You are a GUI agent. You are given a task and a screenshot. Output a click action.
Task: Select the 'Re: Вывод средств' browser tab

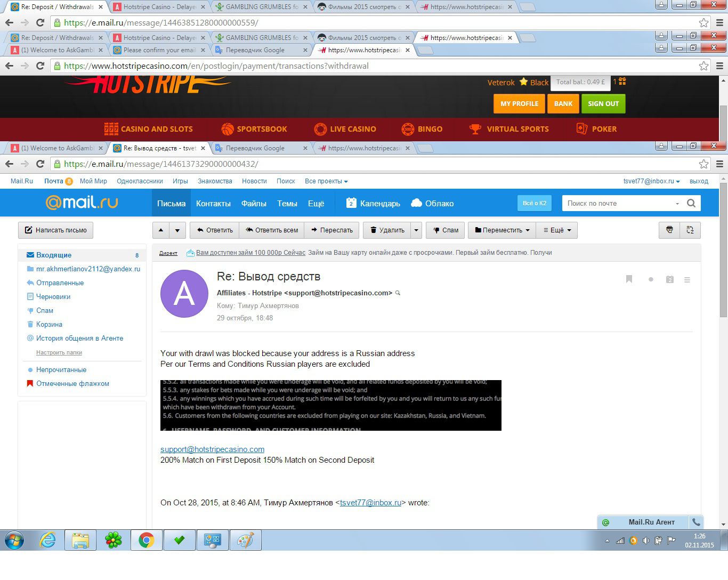[x=159, y=148]
